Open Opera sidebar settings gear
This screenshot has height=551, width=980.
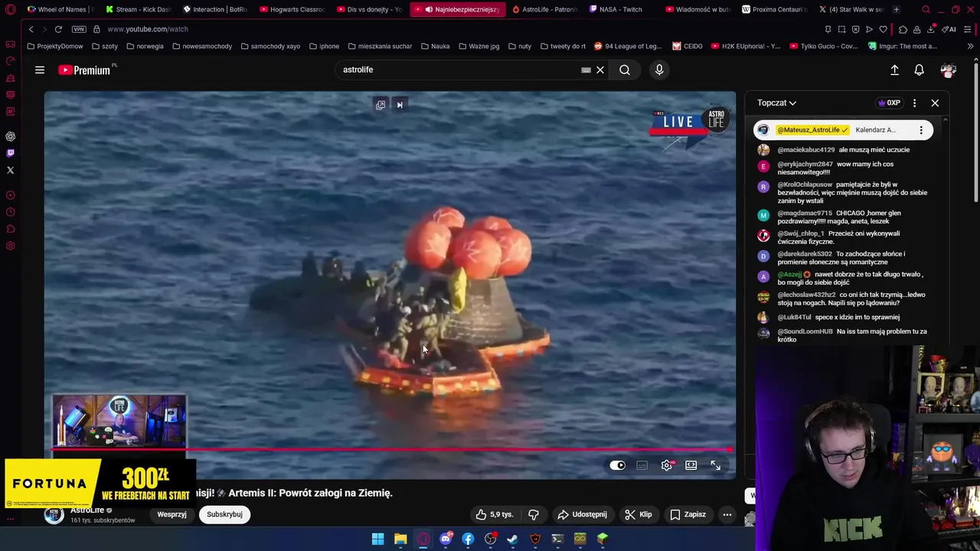tap(10, 246)
